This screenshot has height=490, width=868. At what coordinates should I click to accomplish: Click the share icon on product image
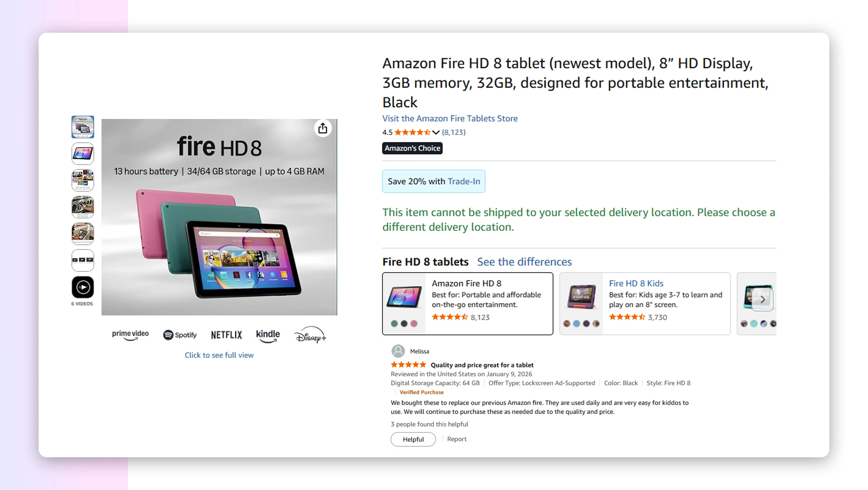point(323,128)
